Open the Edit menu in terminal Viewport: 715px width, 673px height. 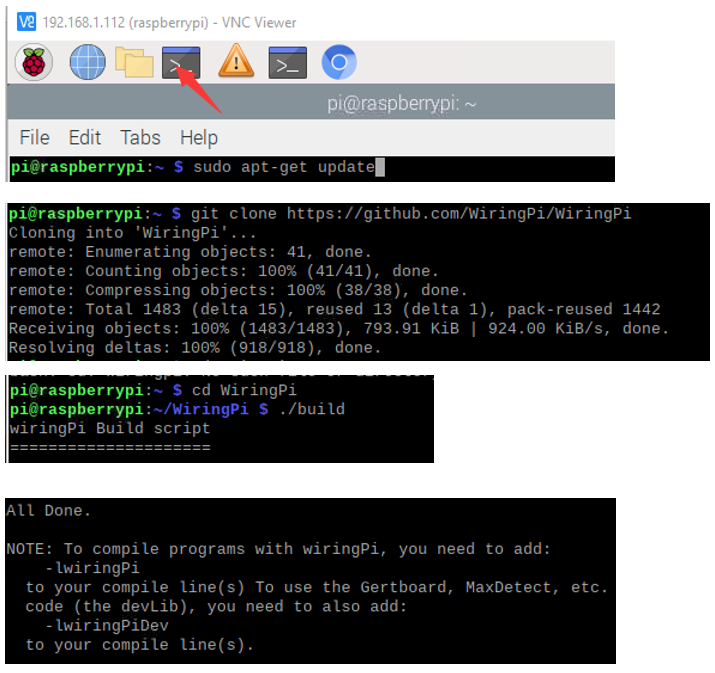click(x=85, y=137)
